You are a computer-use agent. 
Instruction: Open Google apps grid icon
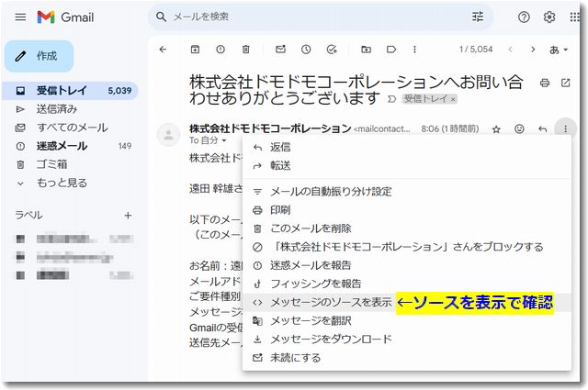pyautogui.click(x=574, y=17)
